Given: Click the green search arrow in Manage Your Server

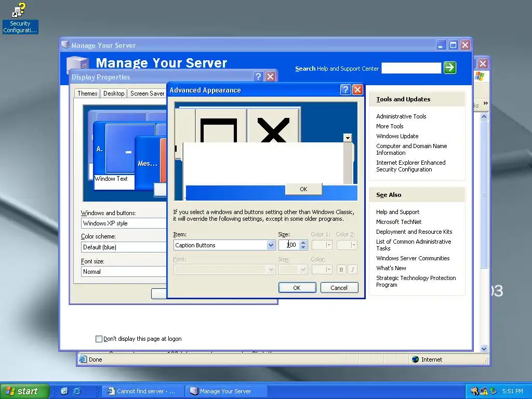Looking at the screenshot, I should point(450,68).
